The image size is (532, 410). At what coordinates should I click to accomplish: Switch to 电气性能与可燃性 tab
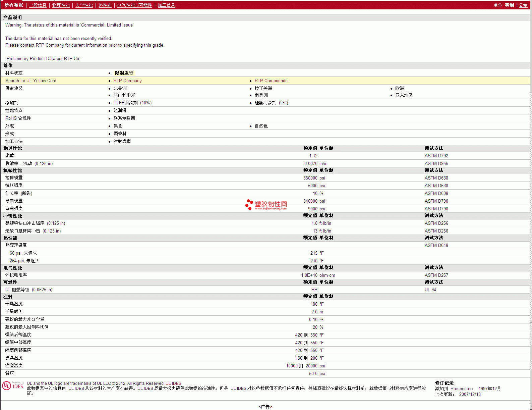coord(134,5)
